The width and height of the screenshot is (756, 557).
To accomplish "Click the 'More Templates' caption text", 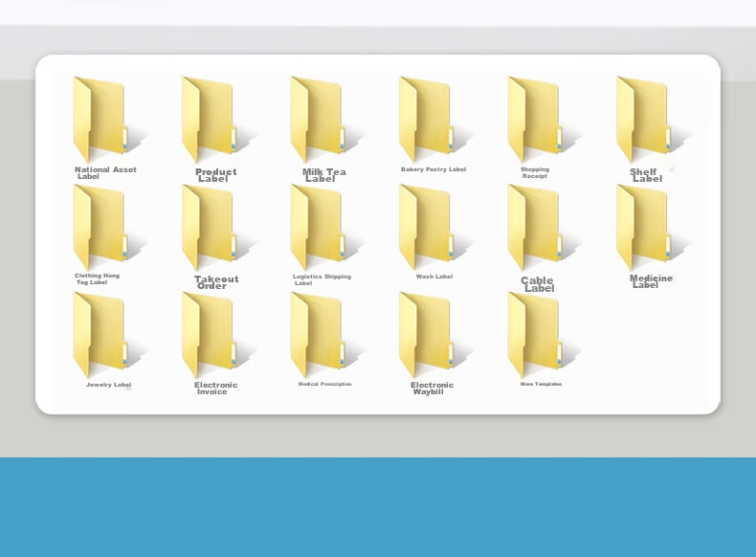I will [541, 384].
